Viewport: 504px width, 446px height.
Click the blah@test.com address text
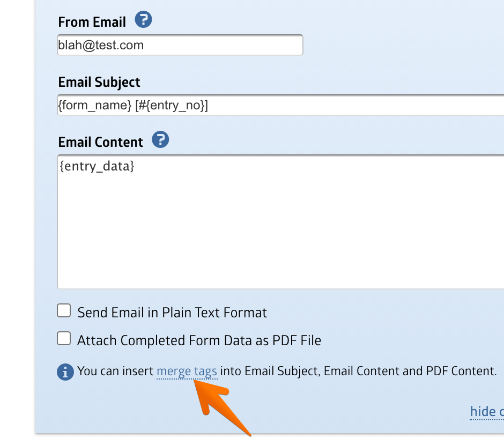click(x=101, y=45)
